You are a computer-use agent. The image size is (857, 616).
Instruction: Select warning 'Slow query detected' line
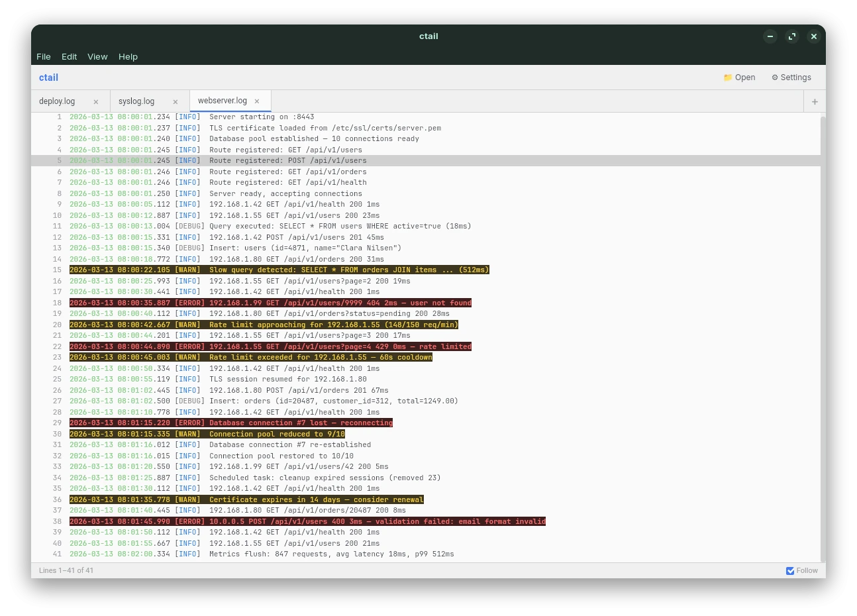426,270
